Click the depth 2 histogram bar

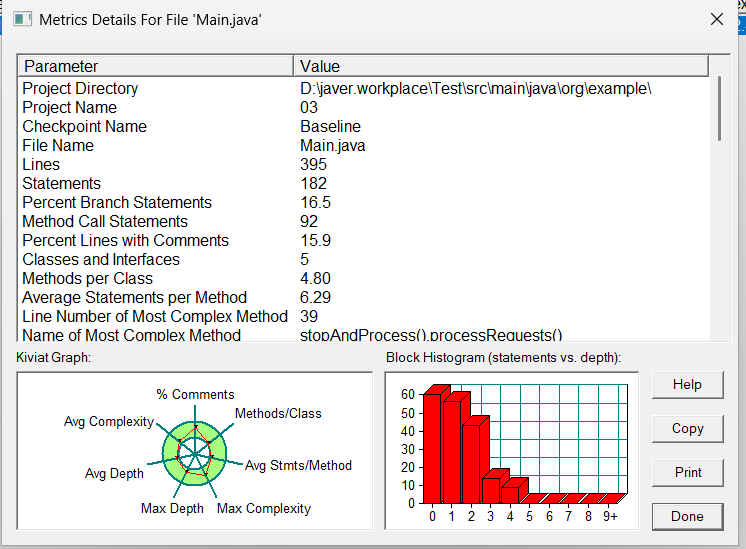coord(471,464)
